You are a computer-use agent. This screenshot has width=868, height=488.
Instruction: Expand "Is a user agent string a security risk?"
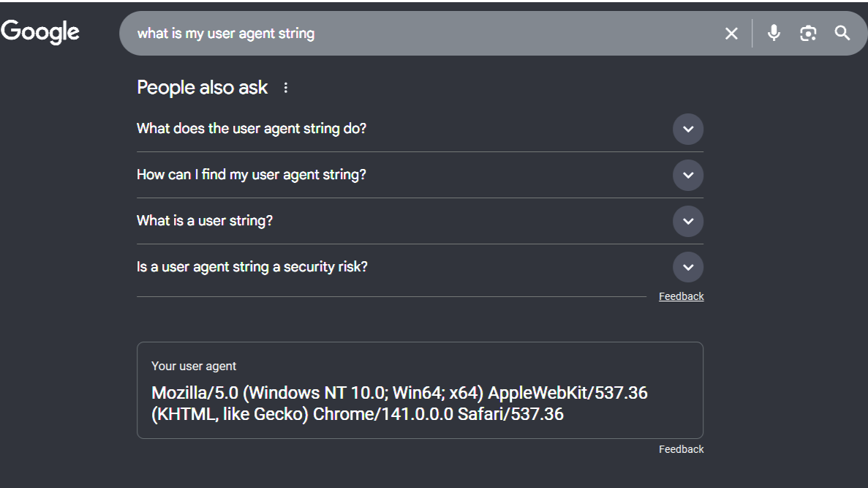pyautogui.click(x=252, y=266)
